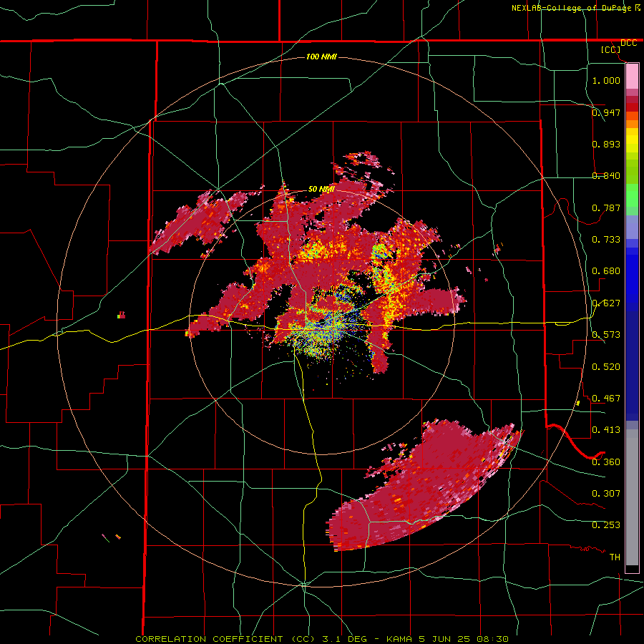Screen dimensions: 644x644
Task: Pick the light pink segment atop the color bar
Action: click(632, 76)
